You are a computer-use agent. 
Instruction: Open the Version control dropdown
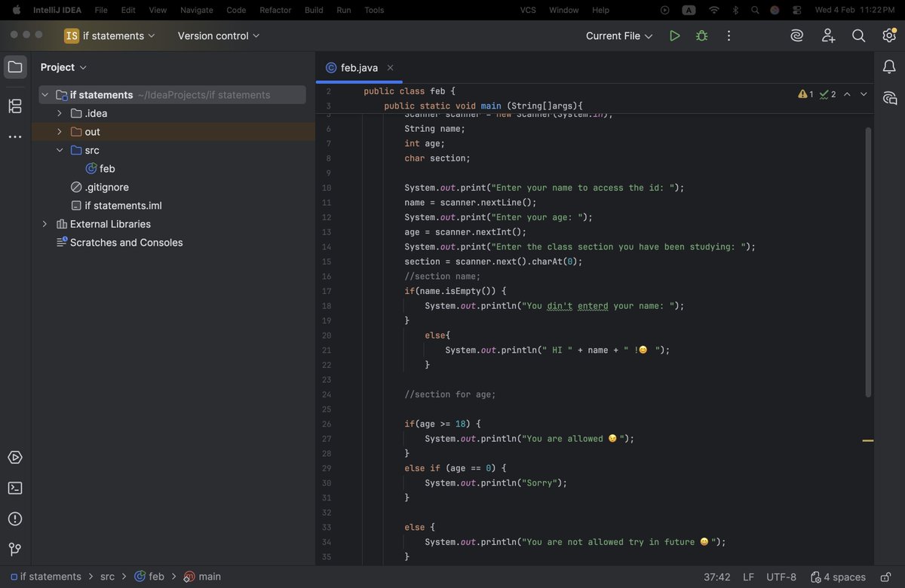click(219, 35)
